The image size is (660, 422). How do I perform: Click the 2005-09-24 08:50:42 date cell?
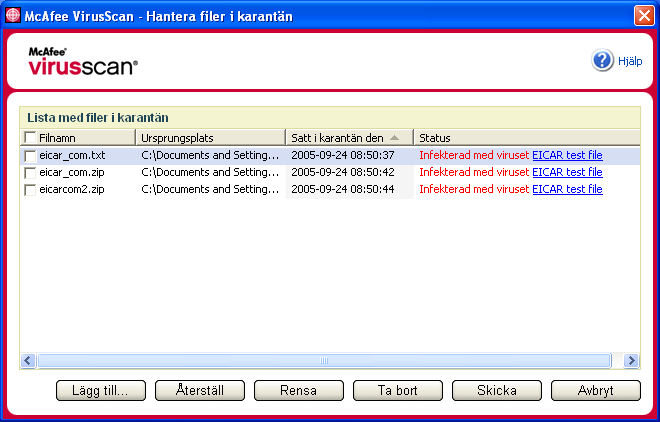(x=343, y=172)
